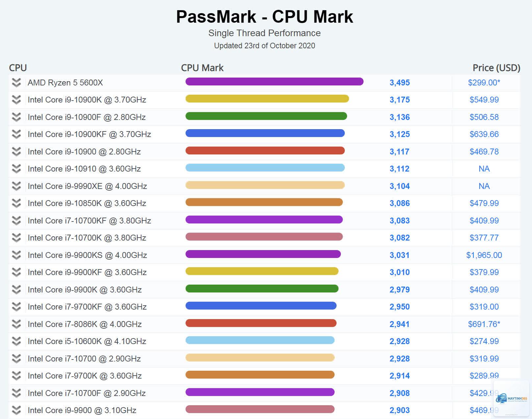Image resolution: width=532 pixels, height=419 pixels.
Task: Expand the Intel Core i9-9990XE chevron
Action: 16,186
